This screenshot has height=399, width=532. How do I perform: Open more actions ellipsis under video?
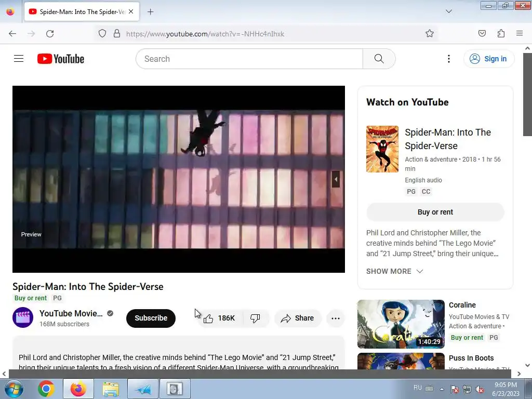click(x=336, y=318)
